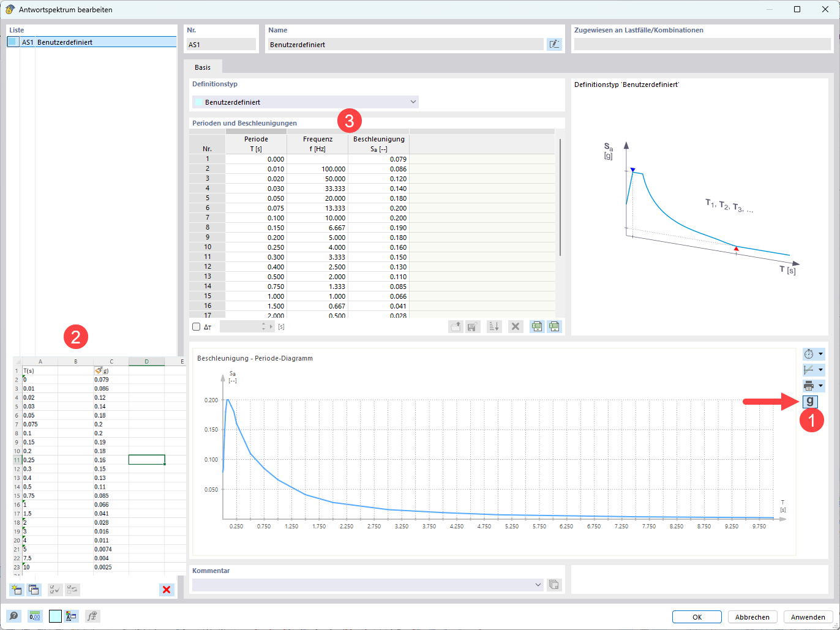This screenshot has width=840, height=630.
Task: Click acceleration cell 0.085 in row 14
Action: pos(378,287)
